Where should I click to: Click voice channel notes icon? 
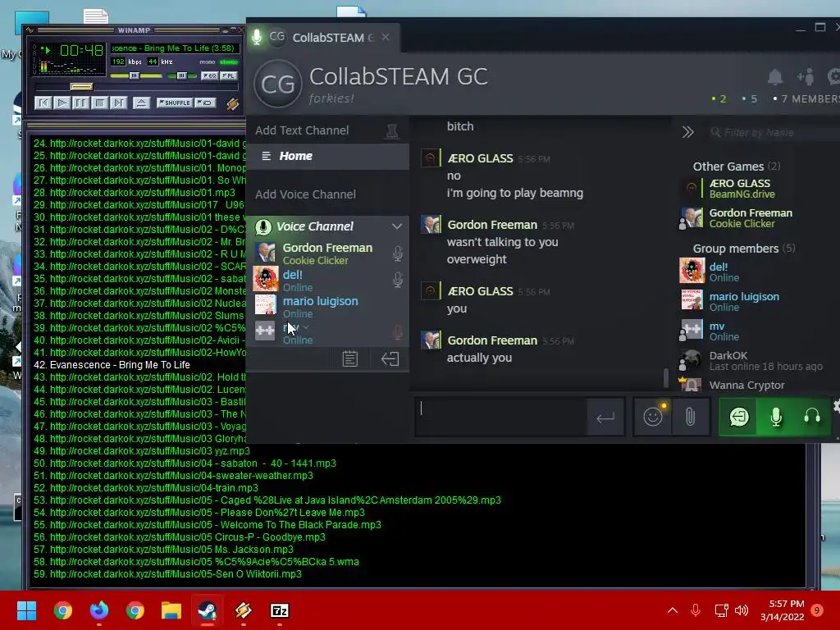tap(349, 358)
